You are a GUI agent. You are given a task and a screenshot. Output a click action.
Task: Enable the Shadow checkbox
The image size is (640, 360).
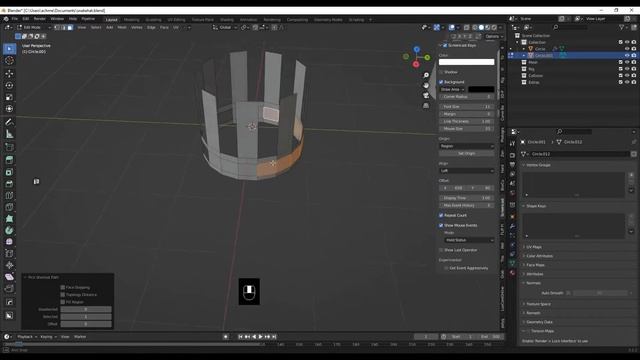pos(441,72)
